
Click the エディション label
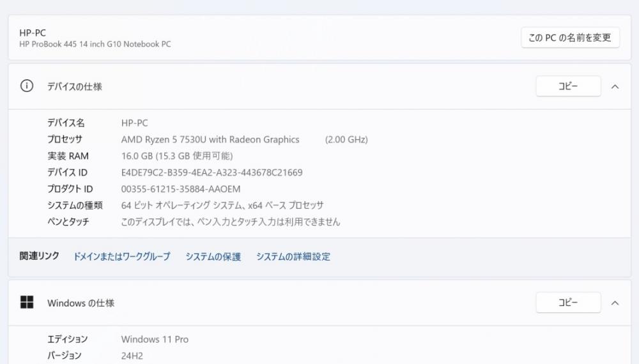point(68,339)
